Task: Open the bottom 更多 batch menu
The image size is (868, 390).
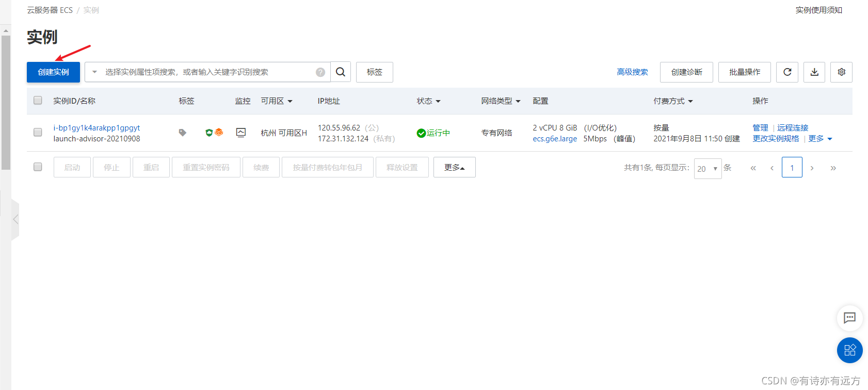Action: (x=455, y=167)
